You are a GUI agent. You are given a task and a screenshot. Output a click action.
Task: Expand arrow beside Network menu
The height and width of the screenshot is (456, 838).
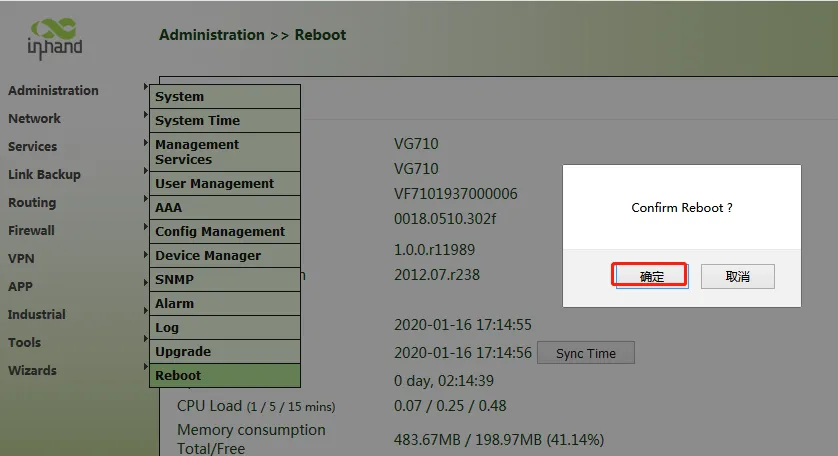145,114
